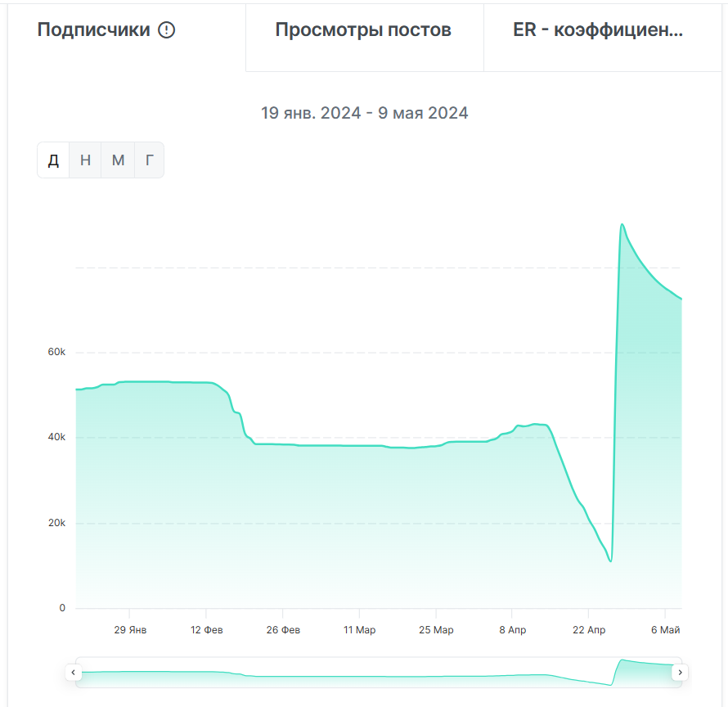This screenshot has height=707, width=728.
Task: Open the ER - коэффициент tab
Action: pos(598,30)
